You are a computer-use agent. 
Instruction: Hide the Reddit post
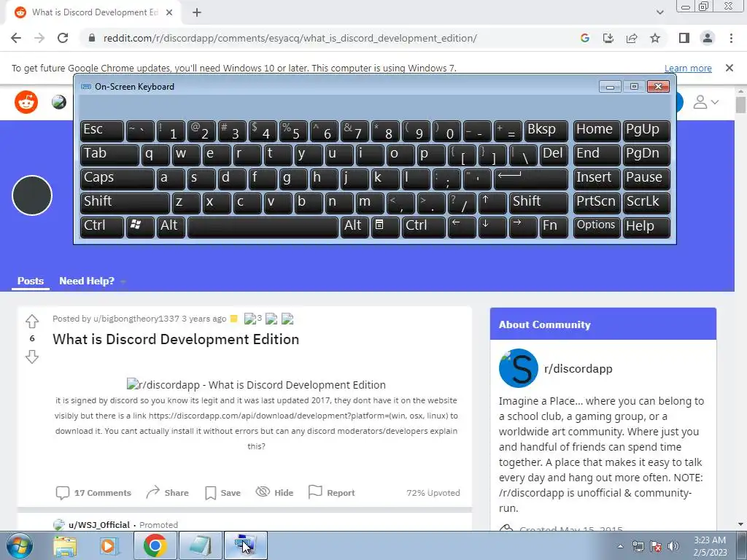click(274, 493)
